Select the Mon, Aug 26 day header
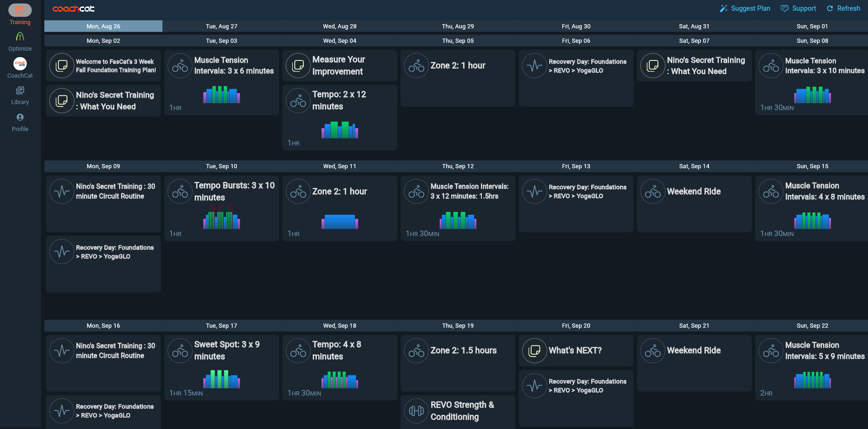The image size is (868, 429). 103,26
